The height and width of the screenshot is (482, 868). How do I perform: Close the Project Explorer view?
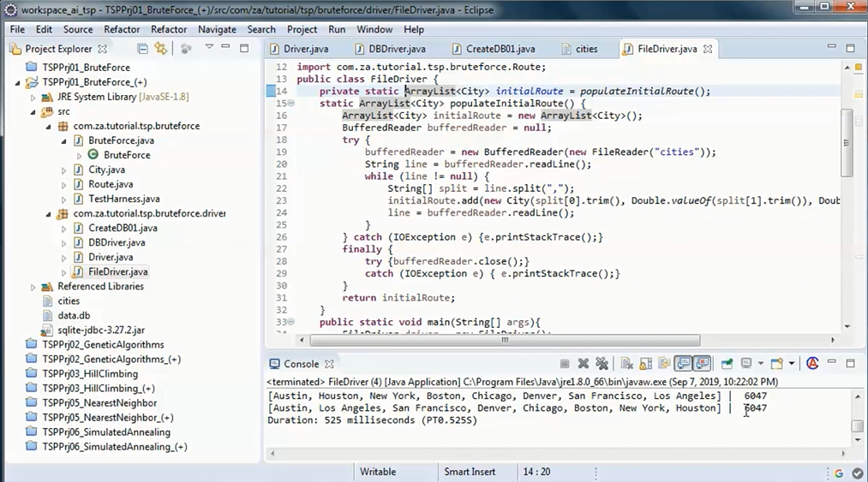pyautogui.click(x=103, y=49)
